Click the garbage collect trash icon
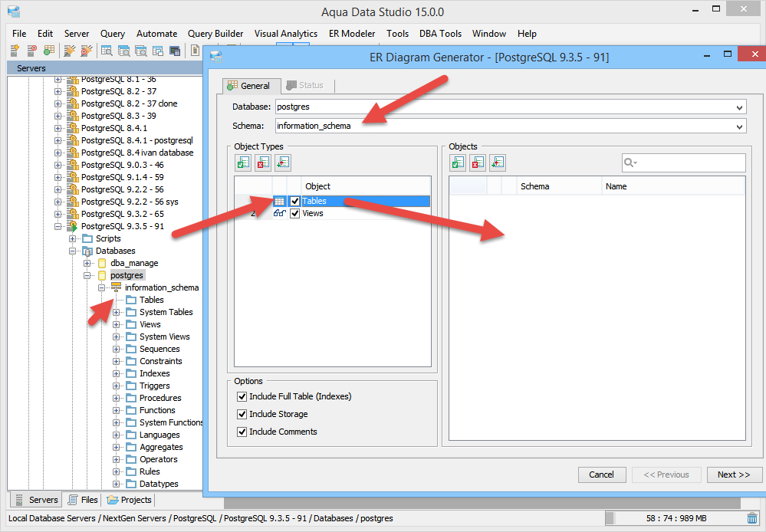The height and width of the screenshot is (532, 766). [752, 518]
